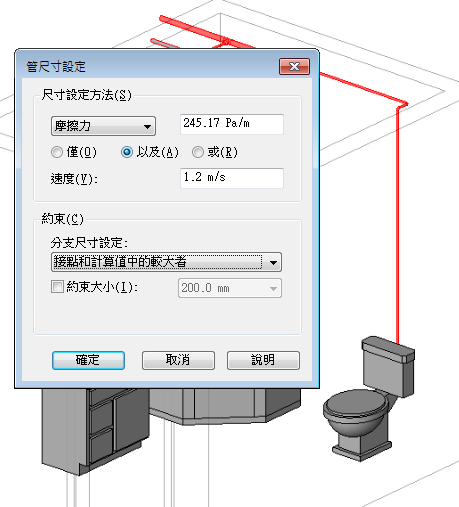Select the cabinet with drawers model

(95, 430)
